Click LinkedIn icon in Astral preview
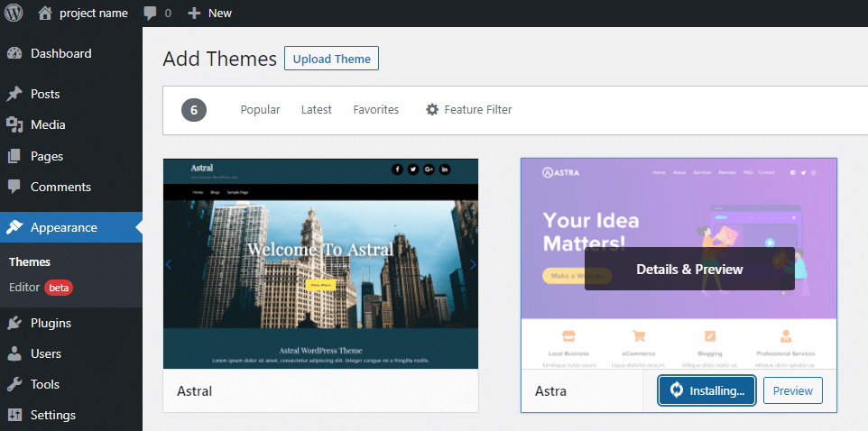This screenshot has width=868, height=431. click(x=445, y=170)
